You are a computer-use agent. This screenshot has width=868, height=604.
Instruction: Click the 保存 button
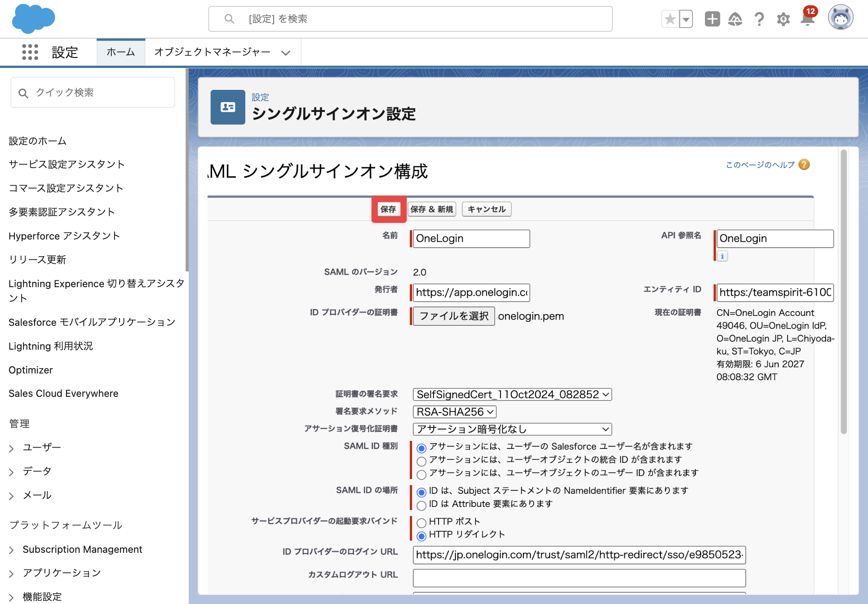click(x=389, y=209)
